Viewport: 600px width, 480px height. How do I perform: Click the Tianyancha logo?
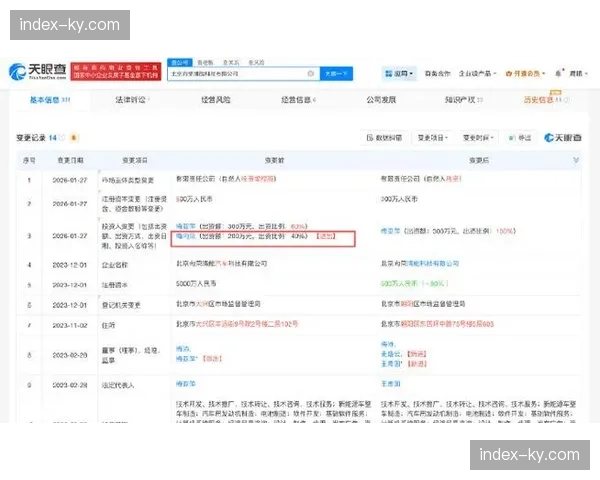click(x=38, y=71)
